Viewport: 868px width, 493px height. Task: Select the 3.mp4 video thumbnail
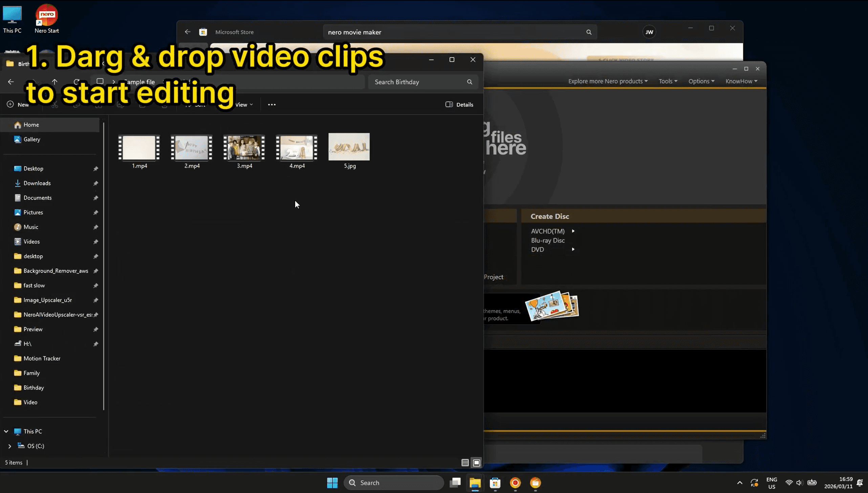[244, 148]
